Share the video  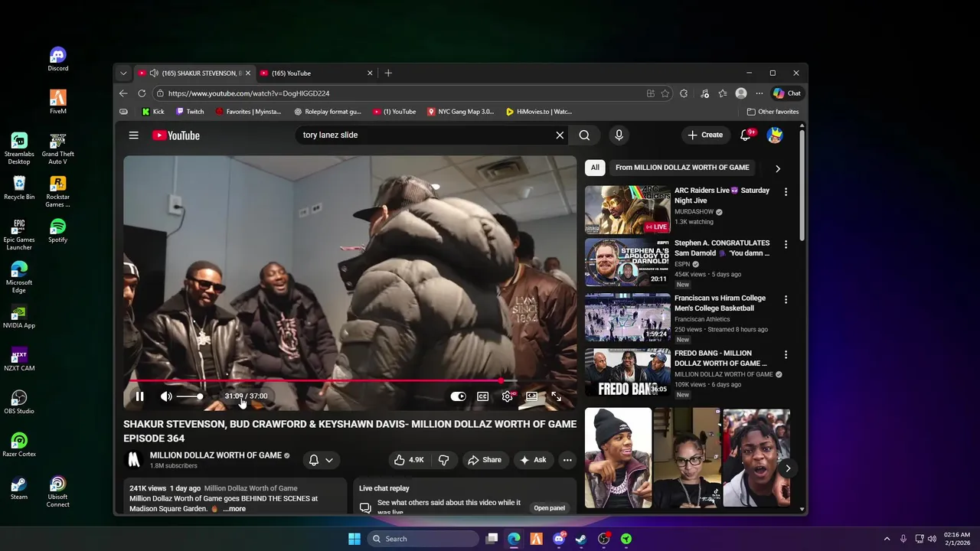[485, 460]
